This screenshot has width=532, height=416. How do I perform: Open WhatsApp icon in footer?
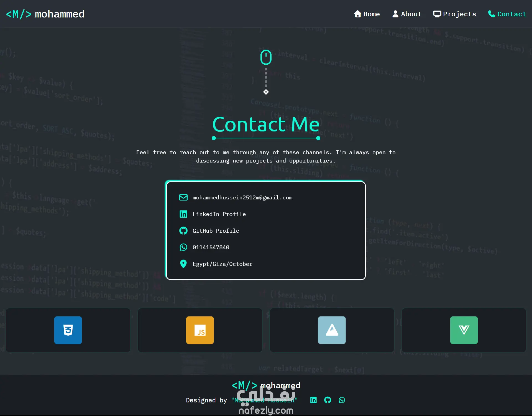342,400
